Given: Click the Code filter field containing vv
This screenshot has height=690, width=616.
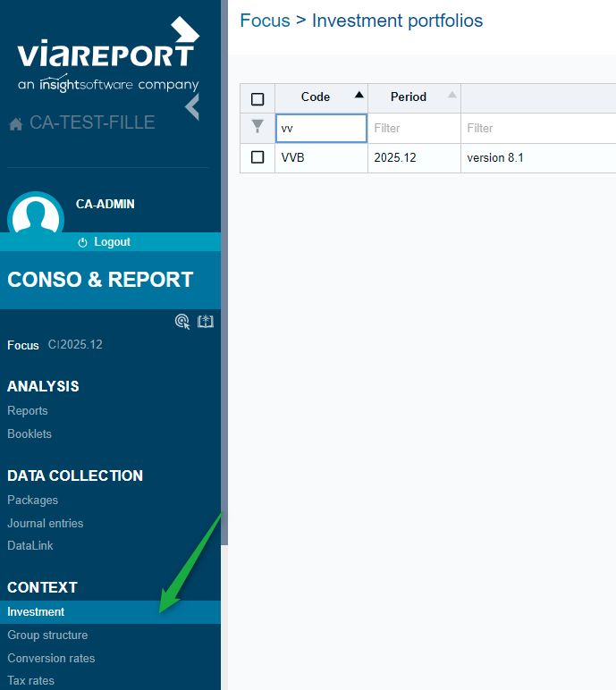Looking at the screenshot, I should (x=322, y=129).
